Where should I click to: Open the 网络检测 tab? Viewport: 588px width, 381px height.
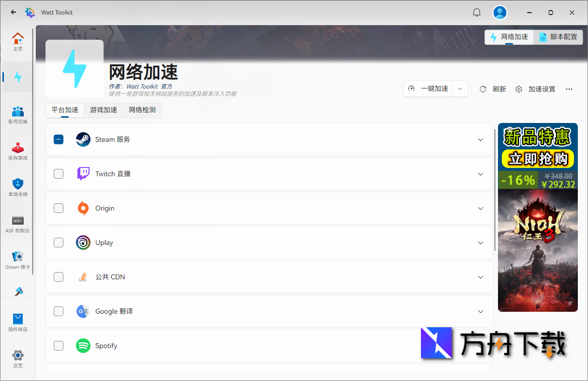[x=142, y=110]
